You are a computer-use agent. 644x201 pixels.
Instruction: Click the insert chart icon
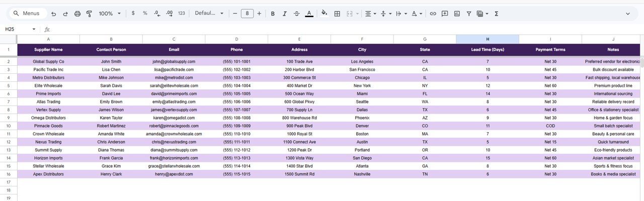[x=457, y=14]
